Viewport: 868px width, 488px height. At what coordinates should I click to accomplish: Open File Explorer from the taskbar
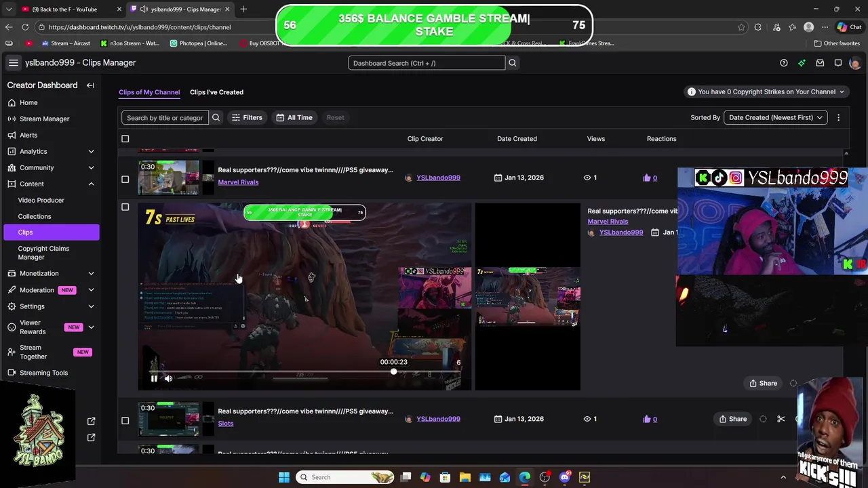pyautogui.click(x=465, y=477)
